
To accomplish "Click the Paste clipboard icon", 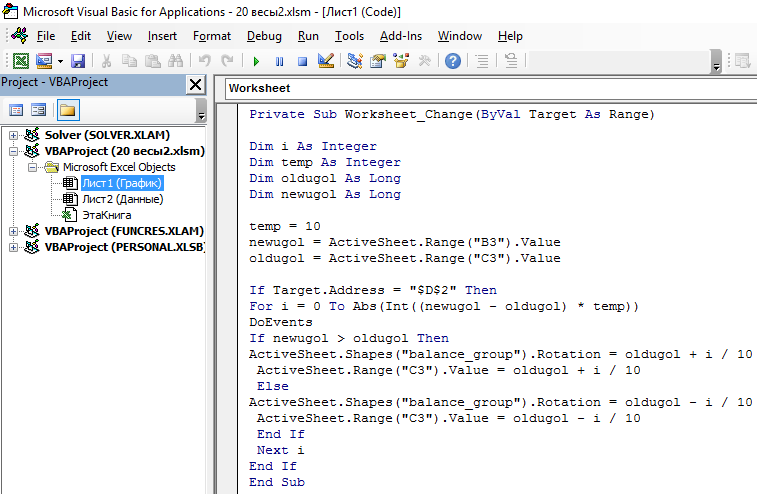I will click(x=153, y=61).
